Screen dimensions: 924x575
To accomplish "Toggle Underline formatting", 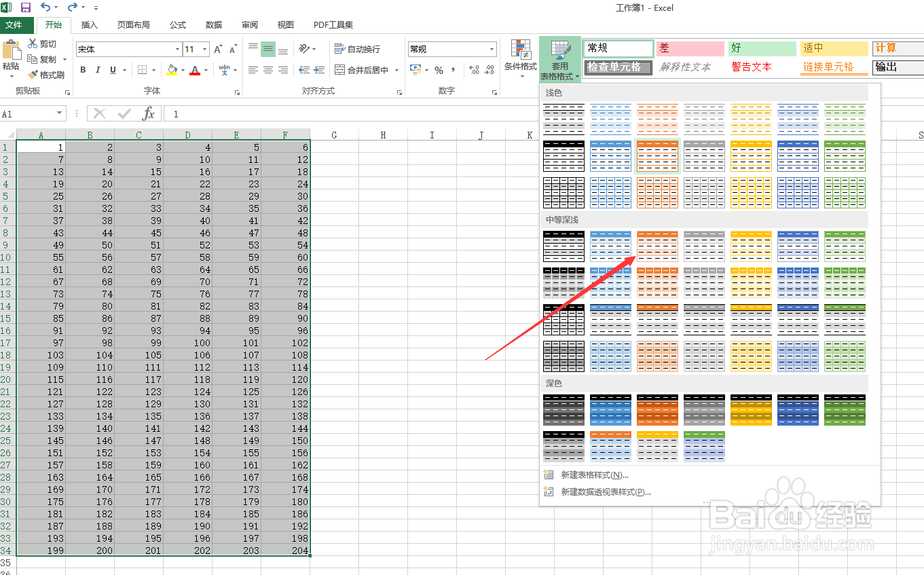I will (113, 70).
